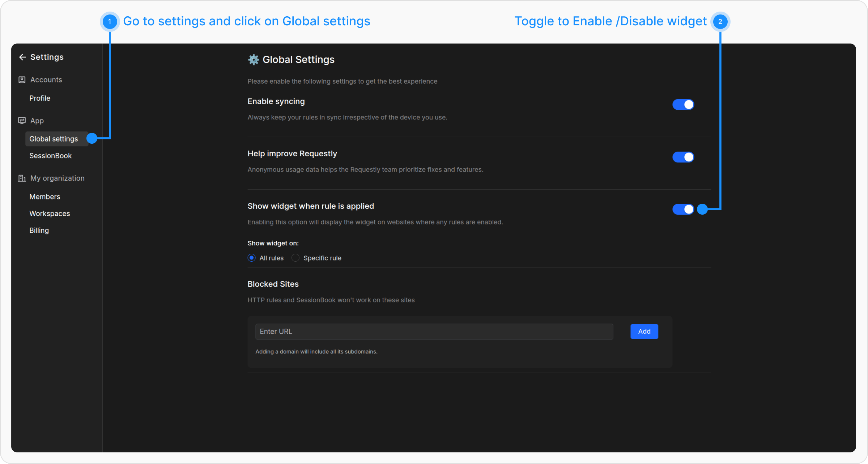Select the All rules radio option
The height and width of the screenshot is (464, 868).
252,258
